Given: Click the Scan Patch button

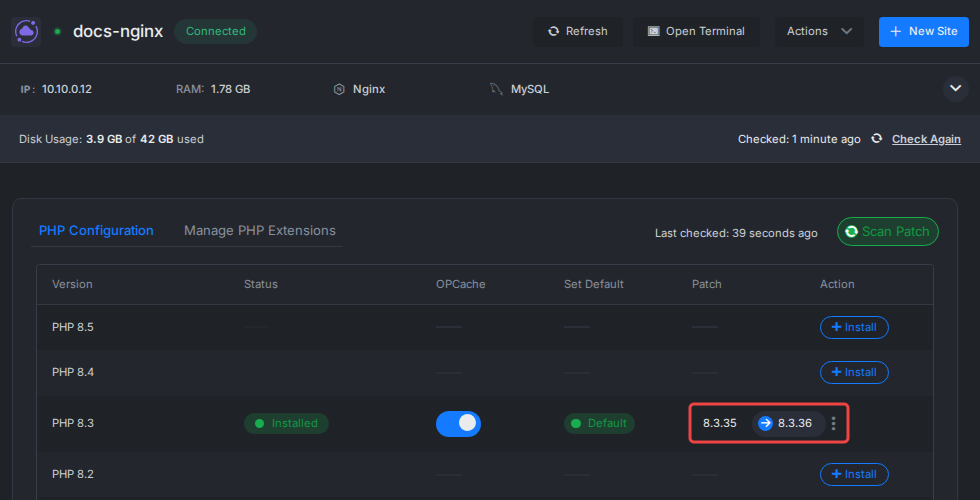Looking at the screenshot, I should coord(888,231).
